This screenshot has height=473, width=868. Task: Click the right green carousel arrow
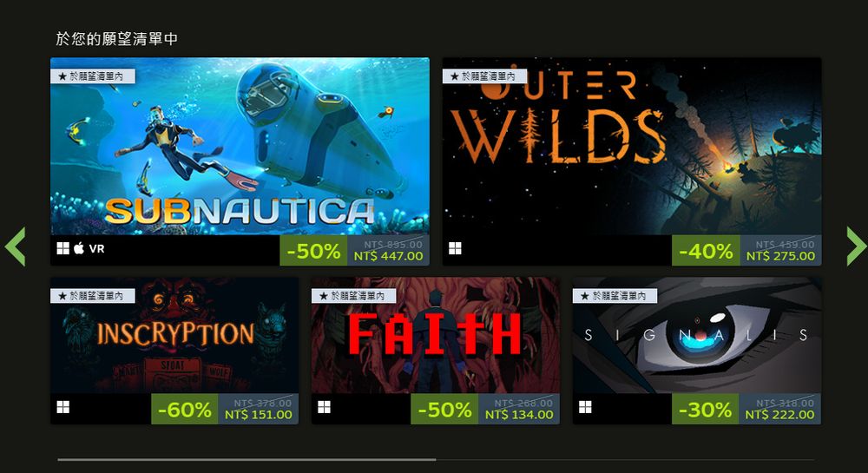(x=857, y=246)
